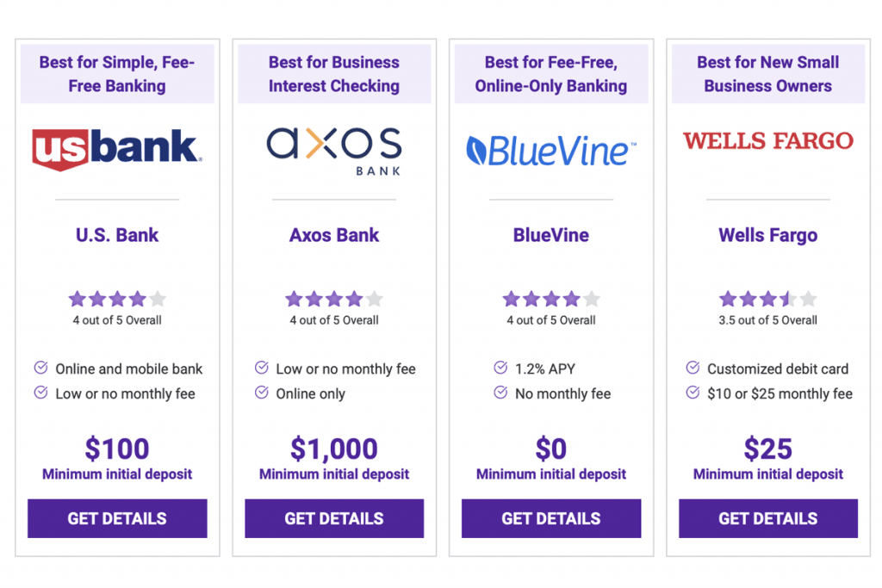Select "Best for Simple, Fee-Free Banking" banner

[x=117, y=74]
